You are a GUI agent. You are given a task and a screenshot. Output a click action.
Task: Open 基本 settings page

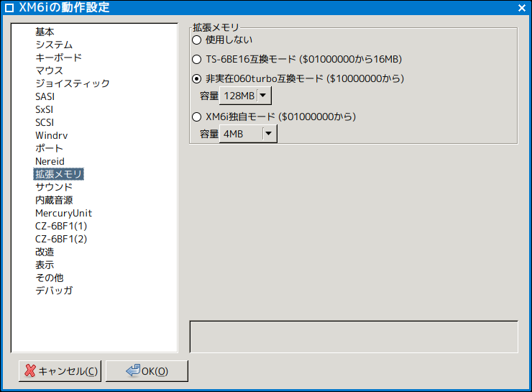[x=45, y=32]
